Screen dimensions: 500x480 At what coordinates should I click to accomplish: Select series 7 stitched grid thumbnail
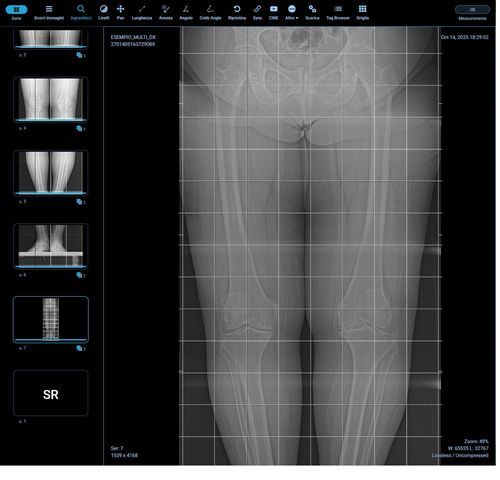[x=51, y=319]
